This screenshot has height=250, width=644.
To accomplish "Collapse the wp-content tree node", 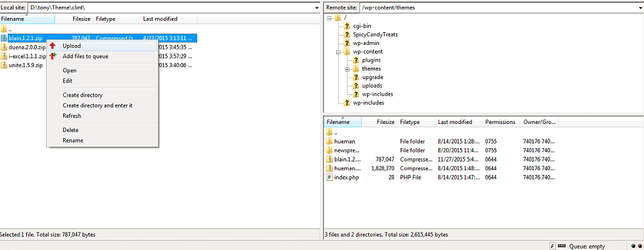I will (x=338, y=52).
